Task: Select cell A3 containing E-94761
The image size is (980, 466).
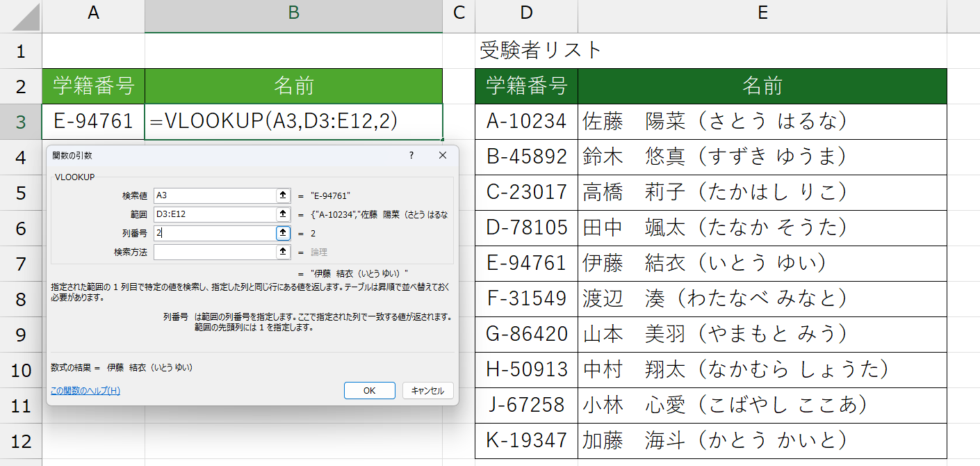Action: [93, 122]
